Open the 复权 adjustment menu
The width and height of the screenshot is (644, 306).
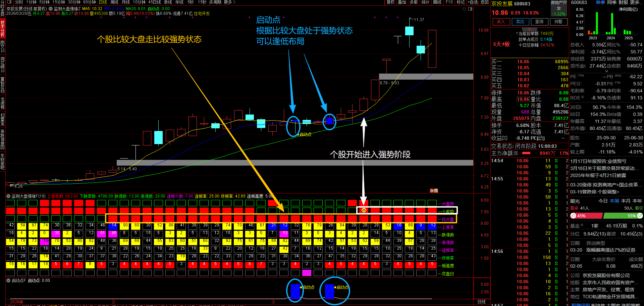click(390, 2)
